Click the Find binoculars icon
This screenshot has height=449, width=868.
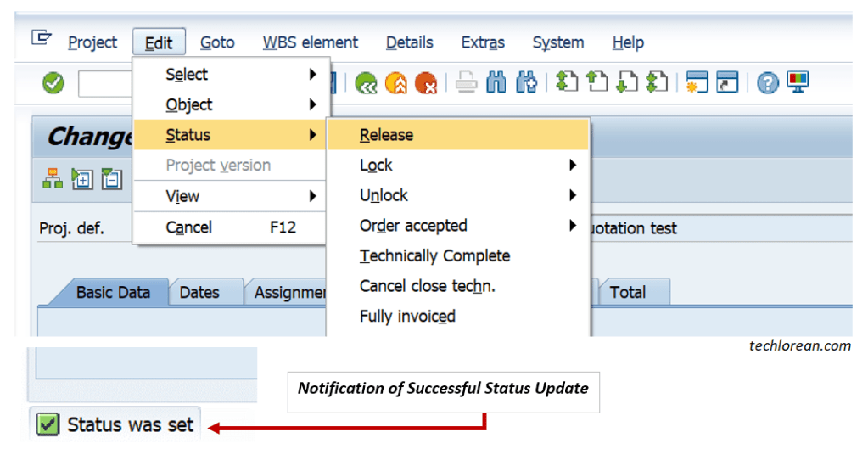coord(496,83)
